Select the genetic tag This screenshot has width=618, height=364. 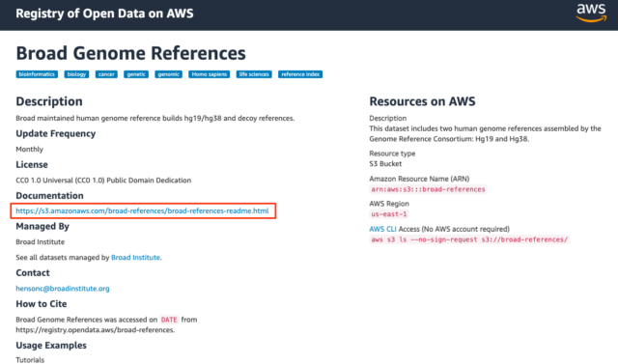click(136, 74)
